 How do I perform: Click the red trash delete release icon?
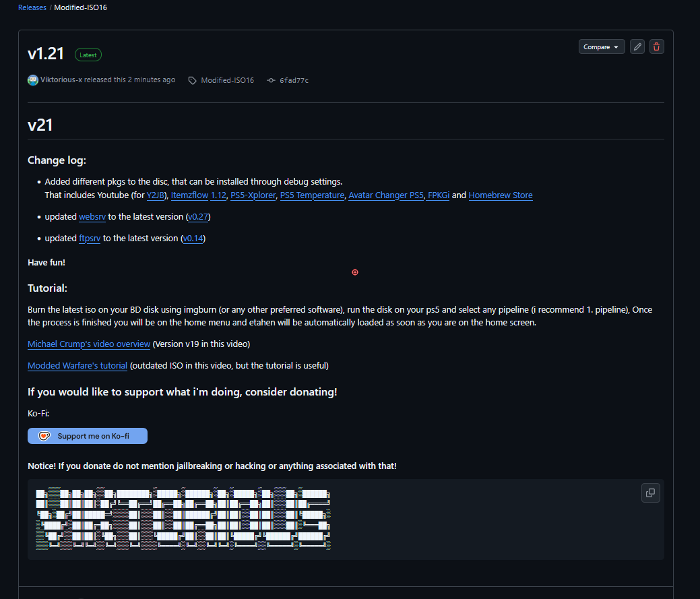click(656, 47)
